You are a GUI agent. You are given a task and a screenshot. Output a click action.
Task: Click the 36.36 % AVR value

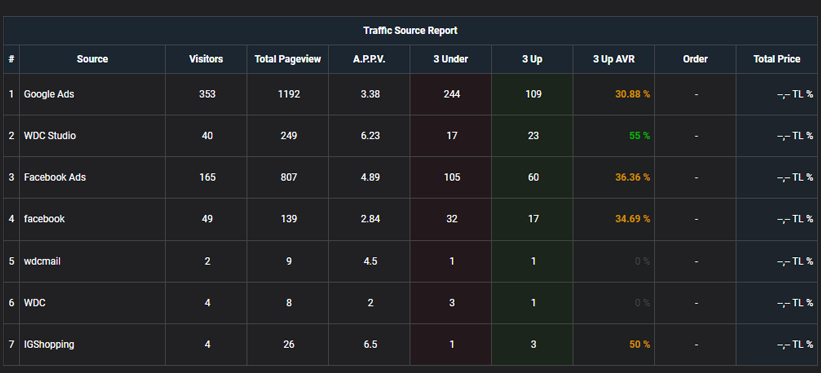(x=633, y=178)
